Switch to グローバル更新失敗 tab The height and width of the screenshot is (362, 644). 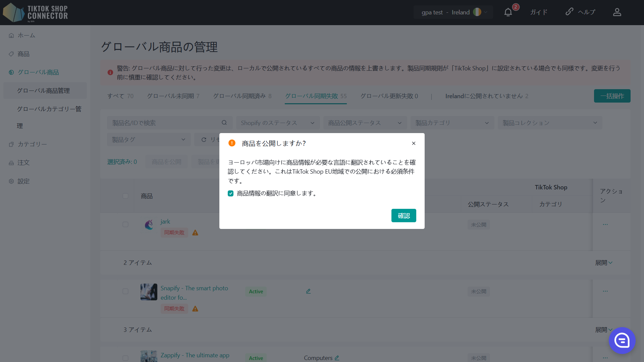click(389, 96)
